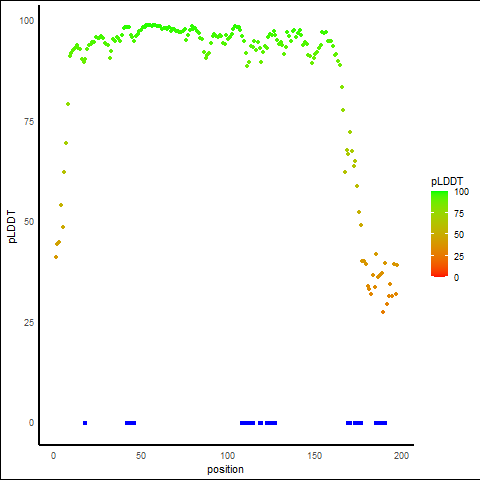480x480 pixels.
Task: Click the small blue marker near position 18
Action: pyautogui.click(x=85, y=423)
